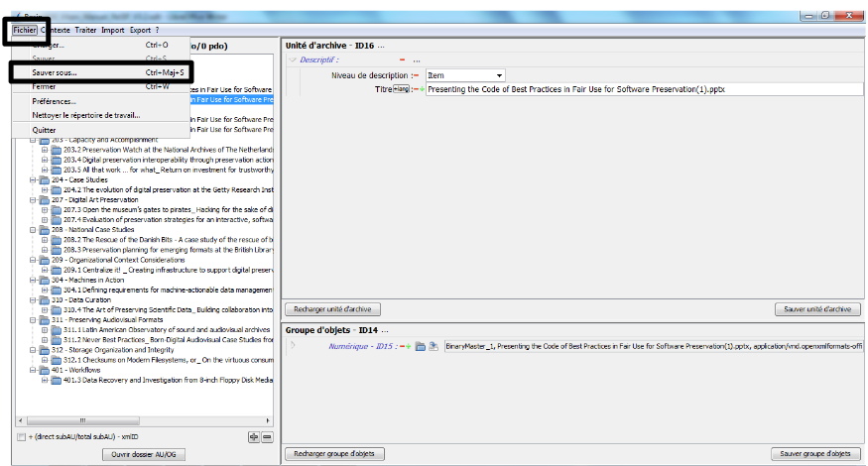
Task: Click the edit icon on Numérique ID15 row
Action: point(434,346)
